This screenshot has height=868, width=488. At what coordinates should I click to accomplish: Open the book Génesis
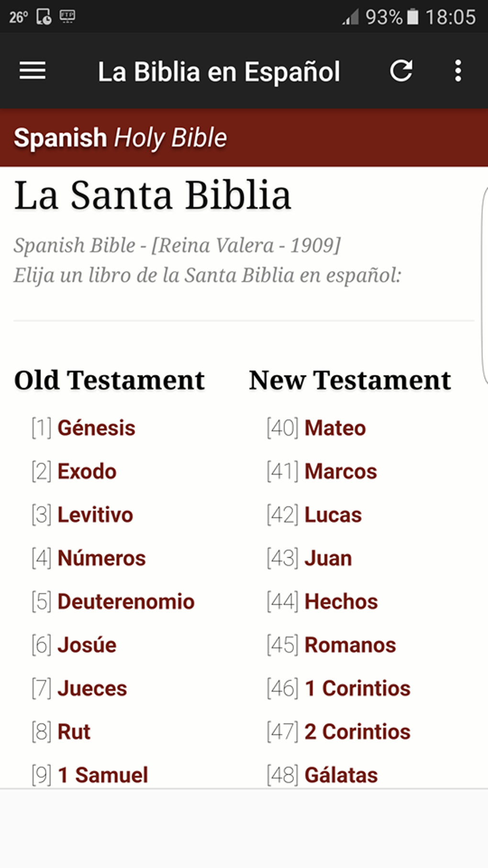(x=96, y=428)
